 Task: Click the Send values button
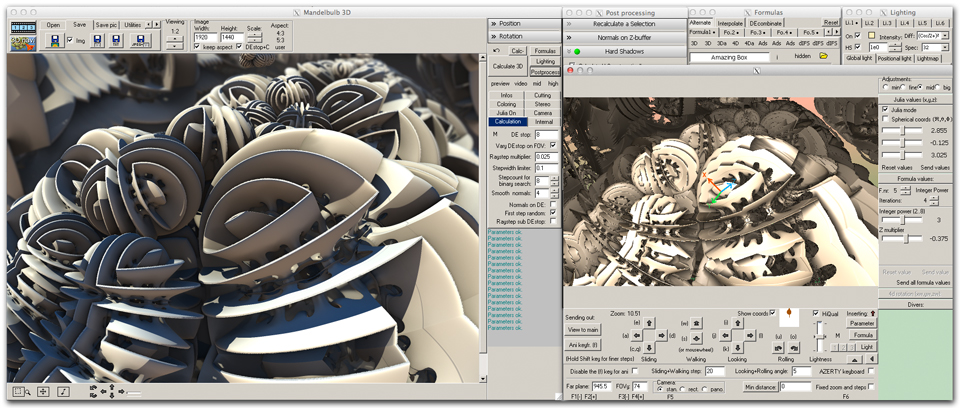pos(936,167)
